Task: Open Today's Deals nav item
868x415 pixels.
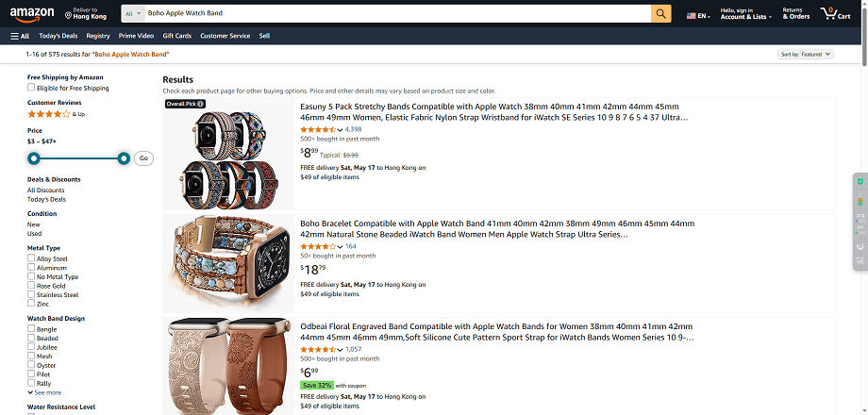Action: click(x=58, y=36)
